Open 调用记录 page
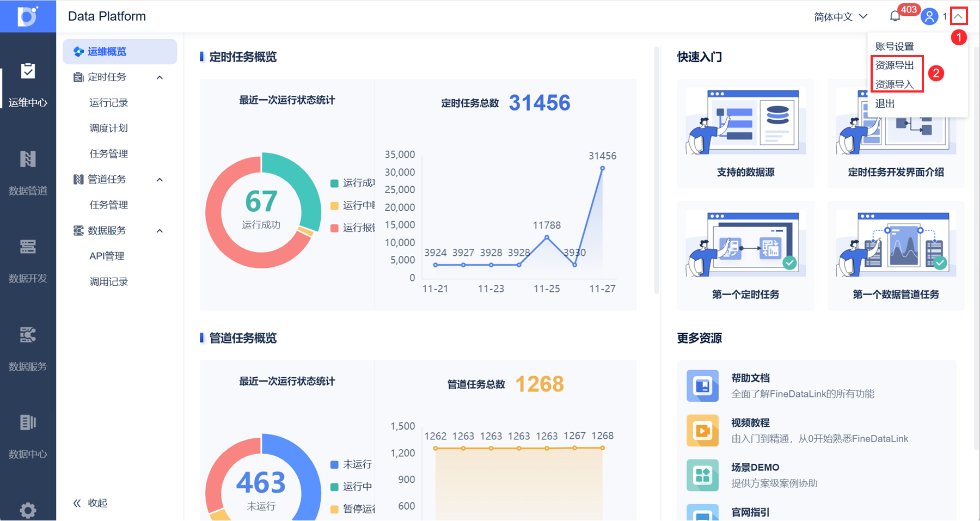Image resolution: width=980 pixels, height=521 pixels. tap(109, 282)
